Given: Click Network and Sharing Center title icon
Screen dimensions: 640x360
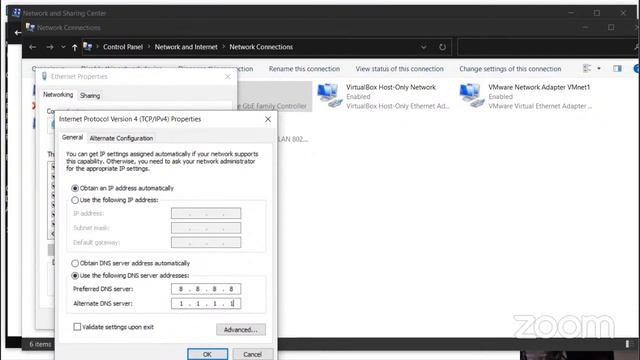Looking at the screenshot, I should [x=16, y=13].
